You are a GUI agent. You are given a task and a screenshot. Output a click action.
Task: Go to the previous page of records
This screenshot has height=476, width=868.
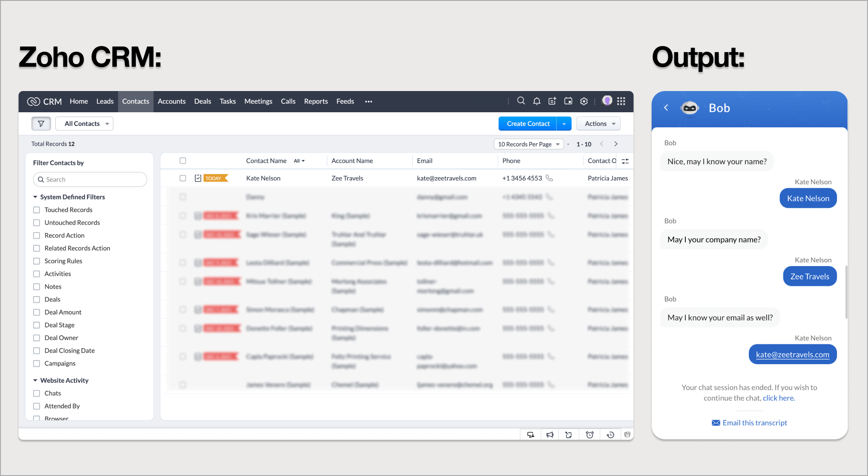[x=602, y=144]
